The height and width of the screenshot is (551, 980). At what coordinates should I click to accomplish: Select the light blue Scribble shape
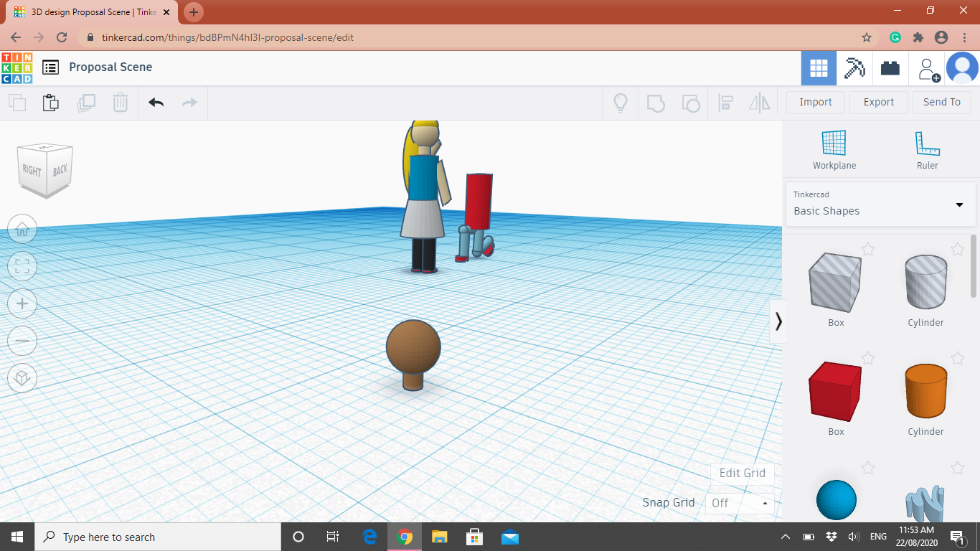[925, 504]
